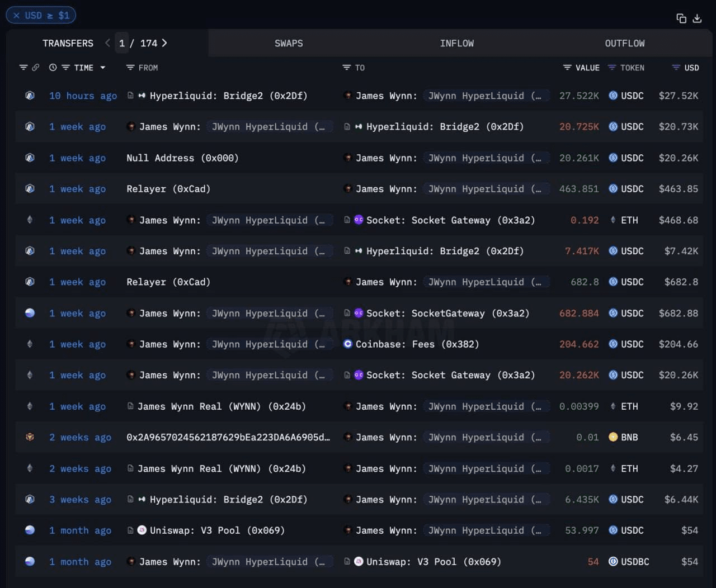
Task: Switch to the OUTFLOW tab
Action: coord(625,43)
